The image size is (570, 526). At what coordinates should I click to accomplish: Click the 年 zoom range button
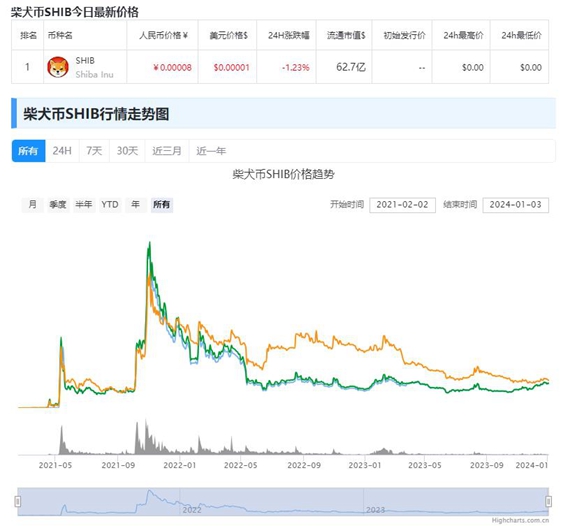coord(136,205)
